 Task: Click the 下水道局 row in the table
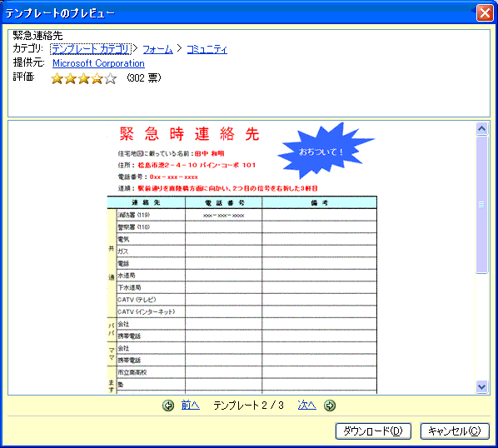(247, 287)
